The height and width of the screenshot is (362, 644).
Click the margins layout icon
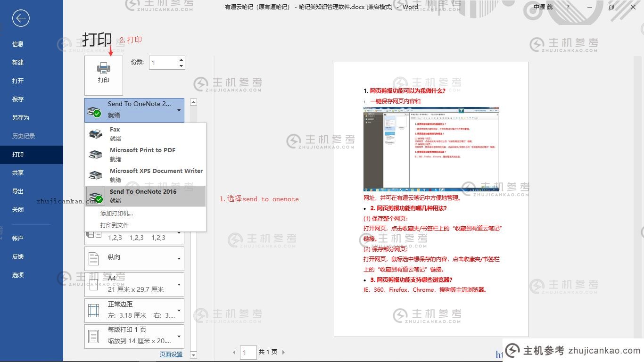pyautogui.click(x=94, y=310)
